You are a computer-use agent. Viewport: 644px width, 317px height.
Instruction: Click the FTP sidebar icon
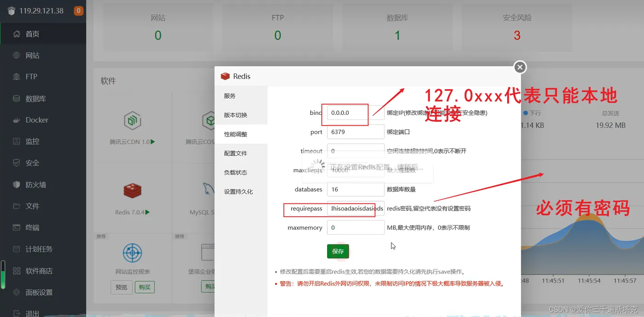[17, 77]
